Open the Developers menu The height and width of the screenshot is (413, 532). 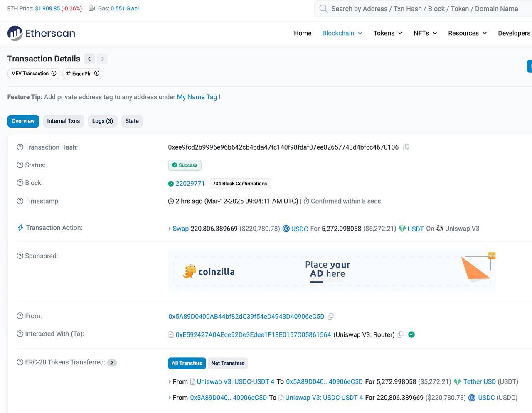click(514, 33)
